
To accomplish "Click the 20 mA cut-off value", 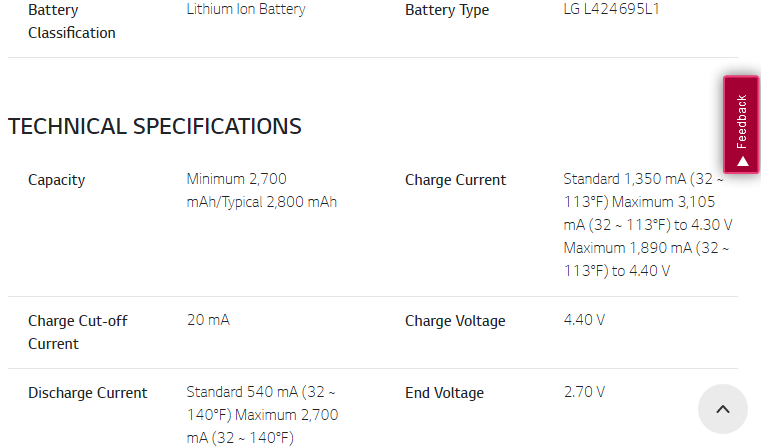I will click(208, 320).
